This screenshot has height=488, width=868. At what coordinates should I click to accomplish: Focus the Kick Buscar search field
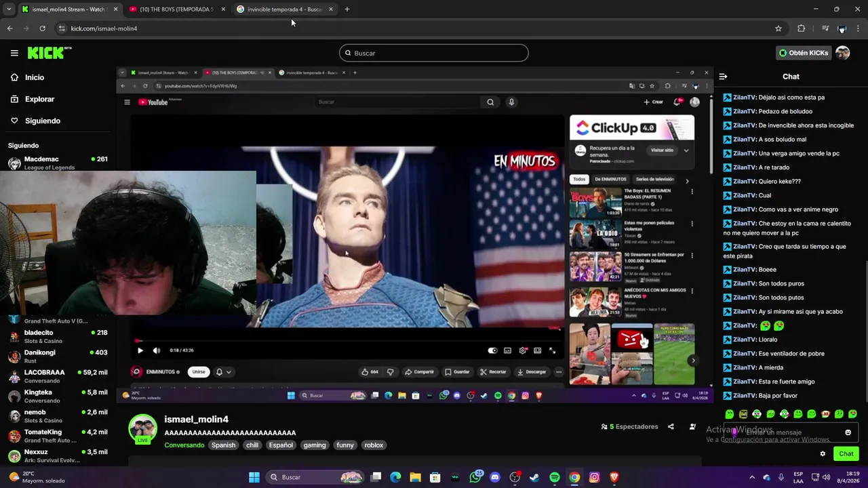433,53
